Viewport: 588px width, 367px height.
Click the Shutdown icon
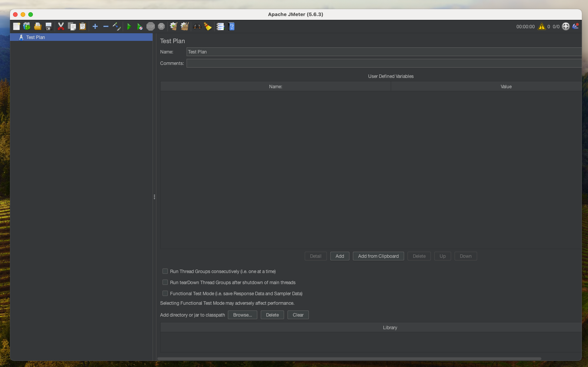pos(161,26)
